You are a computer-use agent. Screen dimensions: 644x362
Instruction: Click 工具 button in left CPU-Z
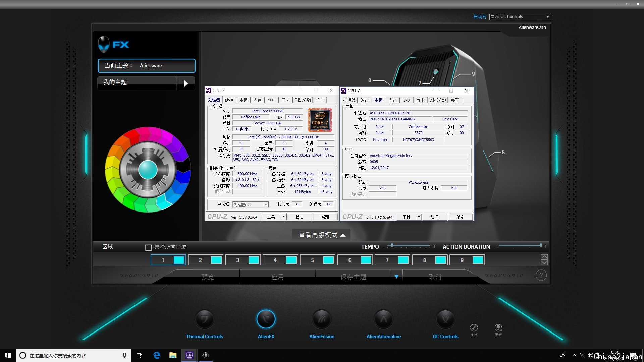pyautogui.click(x=271, y=217)
